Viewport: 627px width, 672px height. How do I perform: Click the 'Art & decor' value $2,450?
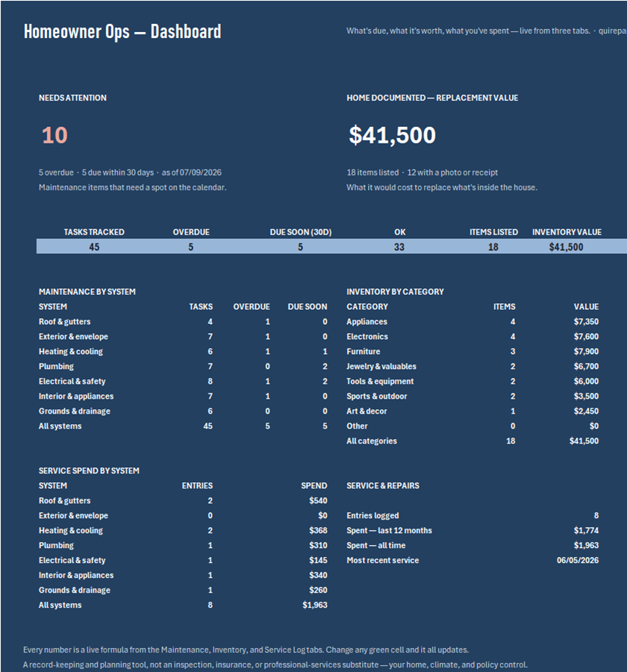point(586,411)
